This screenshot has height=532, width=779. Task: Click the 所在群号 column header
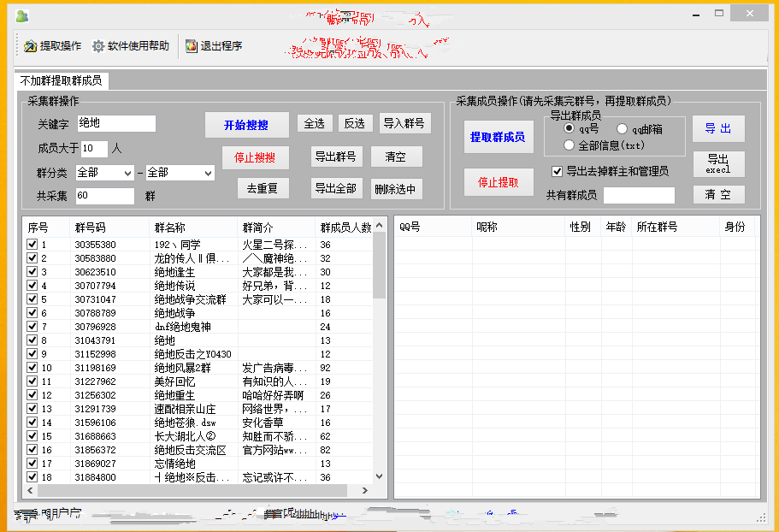tap(676, 227)
